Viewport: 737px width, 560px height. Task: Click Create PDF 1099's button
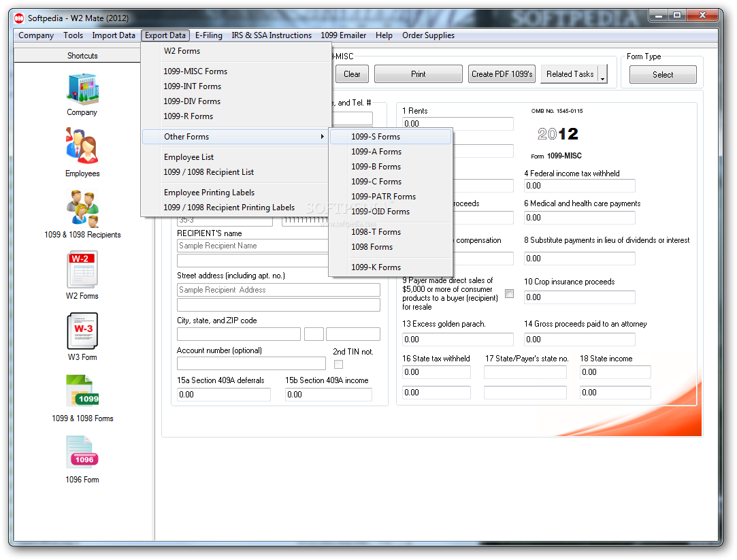click(502, 74)
